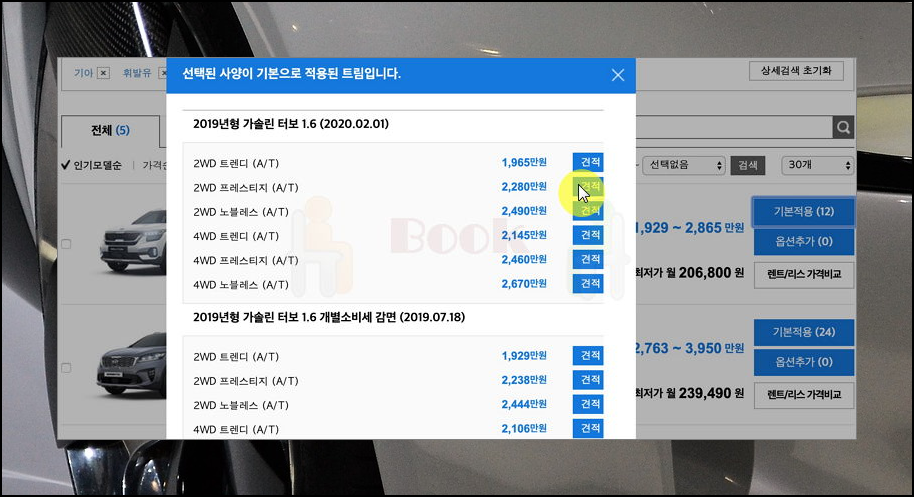Viewport: 914px width, 497px height.
Task: Click the gray SUV thumbnail
Action: click(x=132, y=365)
